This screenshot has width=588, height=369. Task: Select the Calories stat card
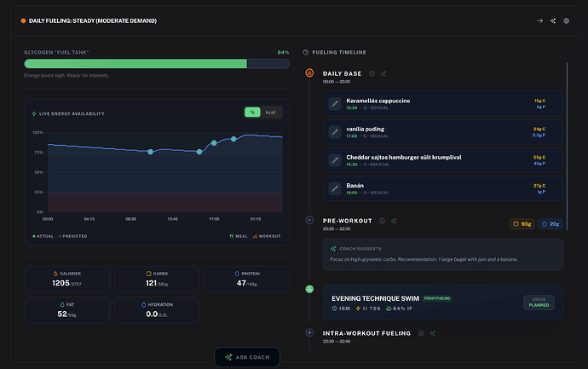[x=66, y=279]
